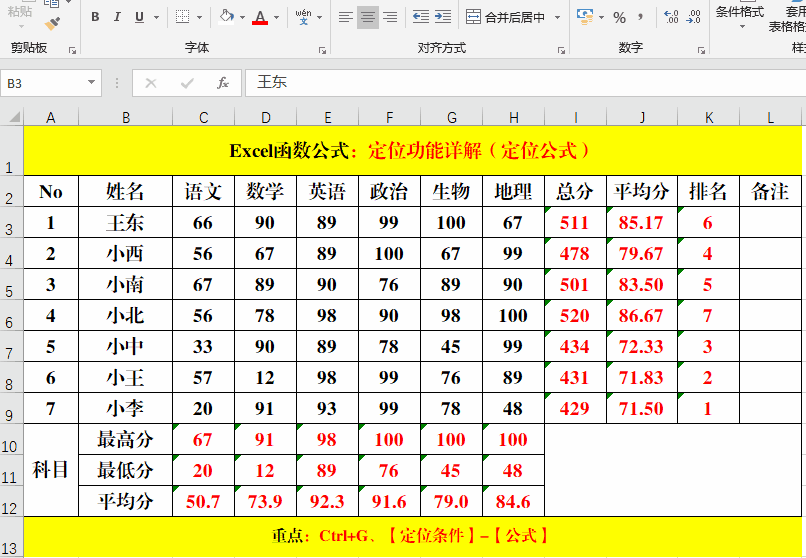
Task: Apply the red font color
Action: point(260,17)
